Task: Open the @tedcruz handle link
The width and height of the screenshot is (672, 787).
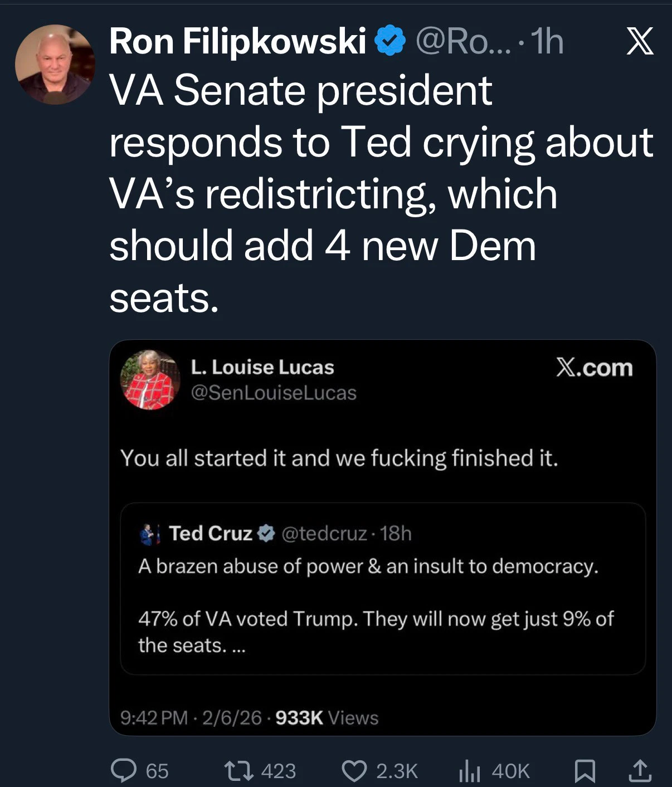Action: (324, 534)
